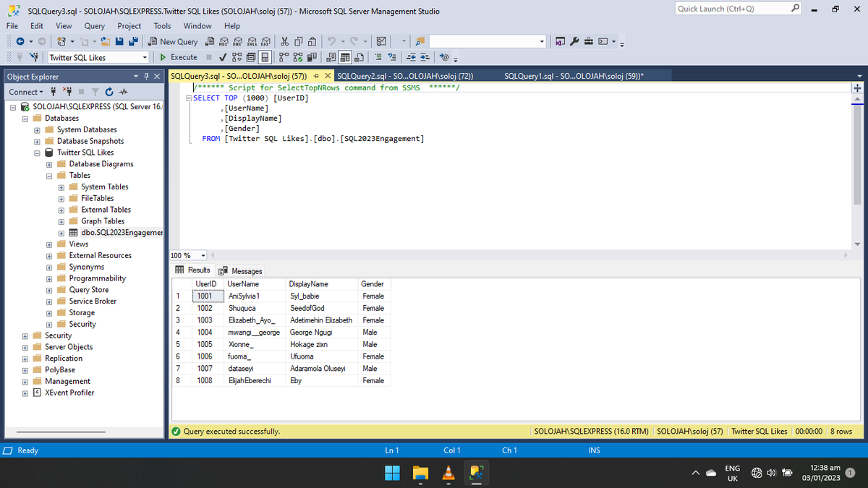The height and width of the screenshot is (488, 868).
Task: Click the Save All icon in toolbar
Action: (x=133, y=42)
